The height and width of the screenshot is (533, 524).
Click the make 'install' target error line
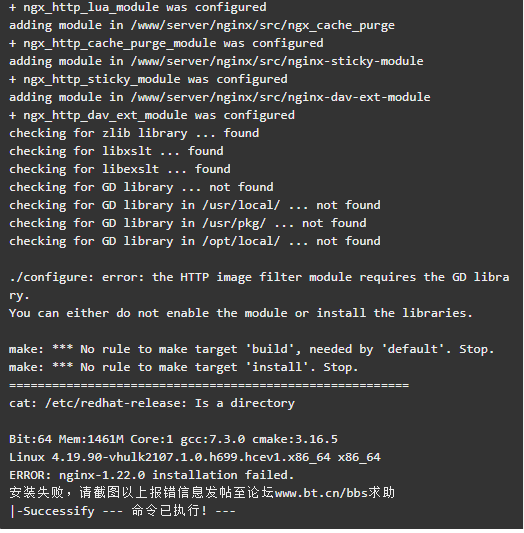point(184,367)
